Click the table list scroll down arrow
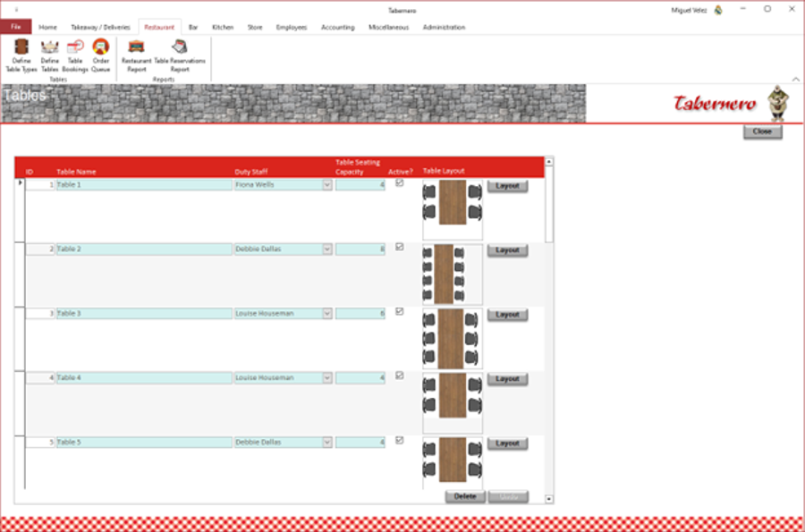The width and height of the screenshot is (805, 532). click(549, 499)
